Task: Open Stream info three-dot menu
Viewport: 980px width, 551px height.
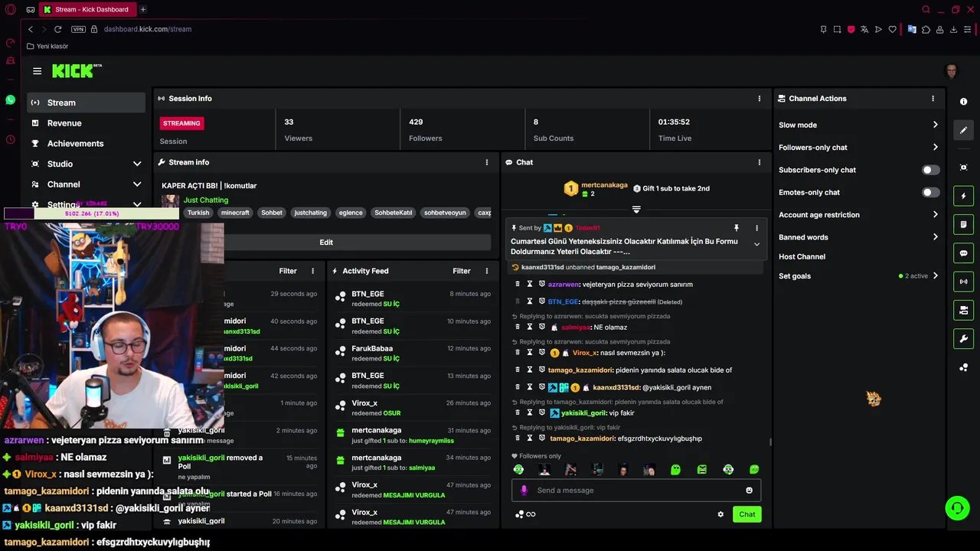Action: click(486, 162)
